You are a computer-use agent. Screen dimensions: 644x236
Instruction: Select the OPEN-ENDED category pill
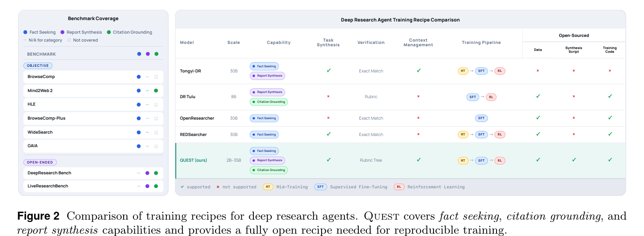(x=40, y=163)
